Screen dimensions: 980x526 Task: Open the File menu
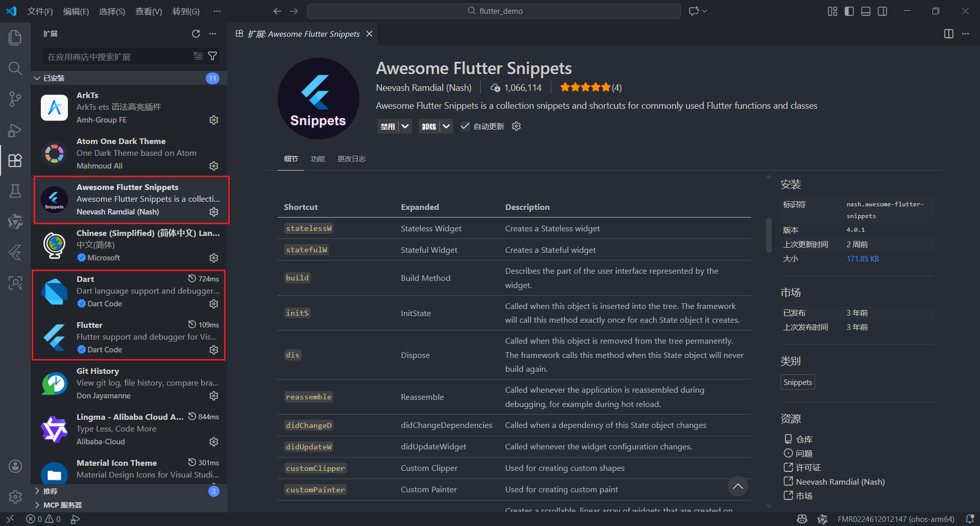40,11
